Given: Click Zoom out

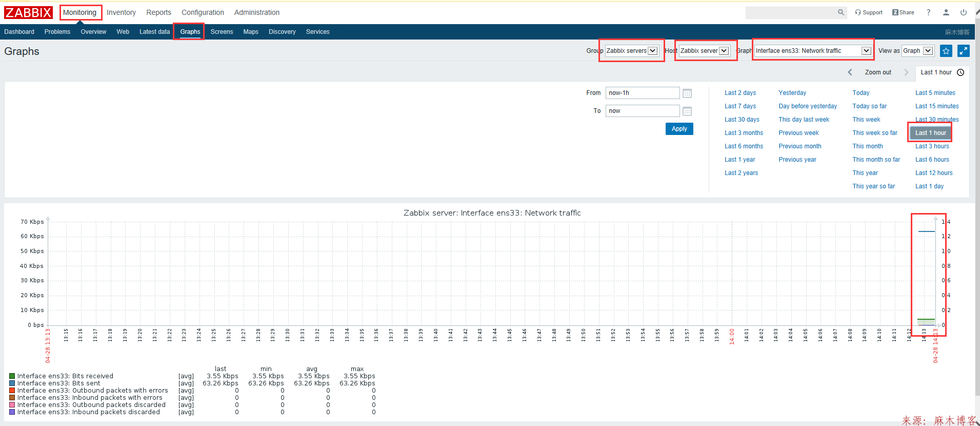Looking at the screenshot, I should pyautogui.click(x=878, y=72).
